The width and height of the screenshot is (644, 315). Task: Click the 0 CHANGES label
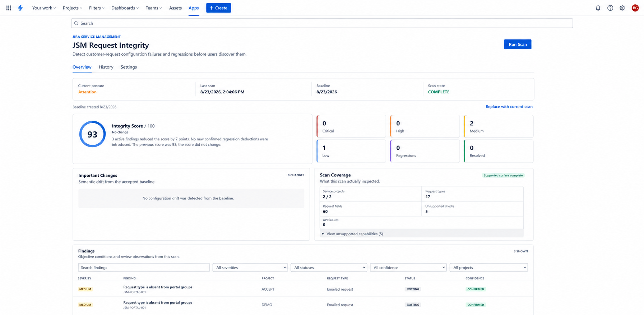point(296,175)
